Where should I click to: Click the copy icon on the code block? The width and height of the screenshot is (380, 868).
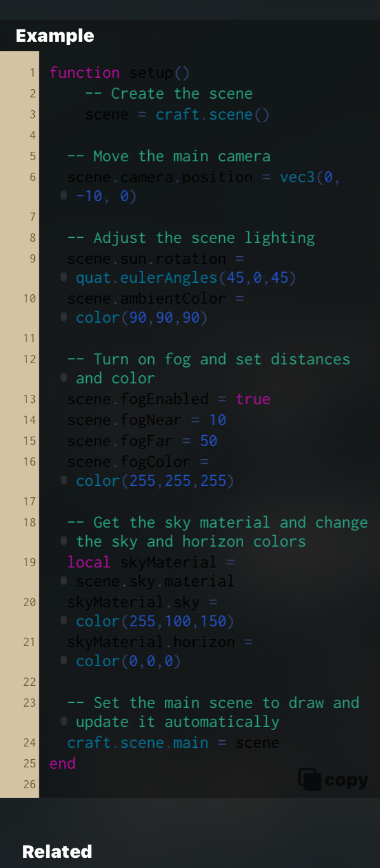(x=310, y=779)
